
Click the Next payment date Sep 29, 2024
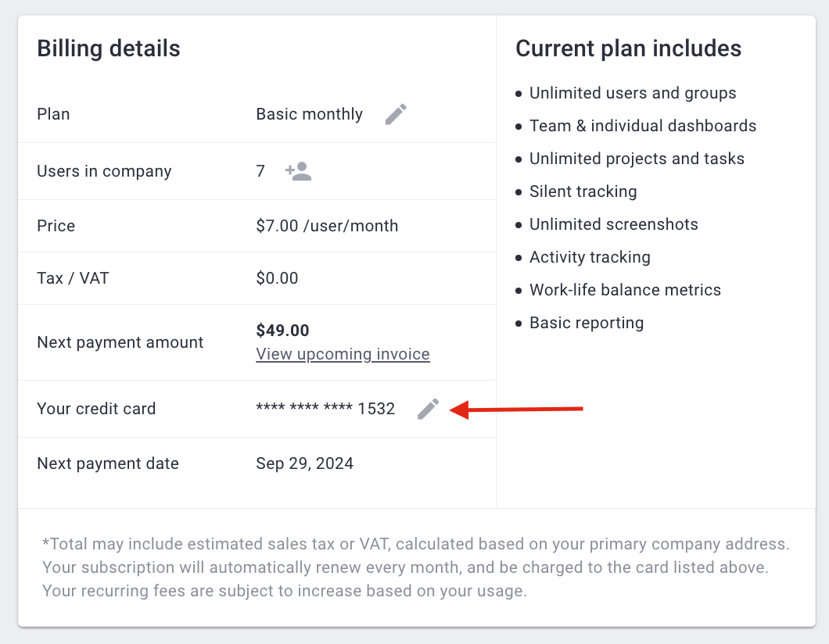click(x=304, y=463)
